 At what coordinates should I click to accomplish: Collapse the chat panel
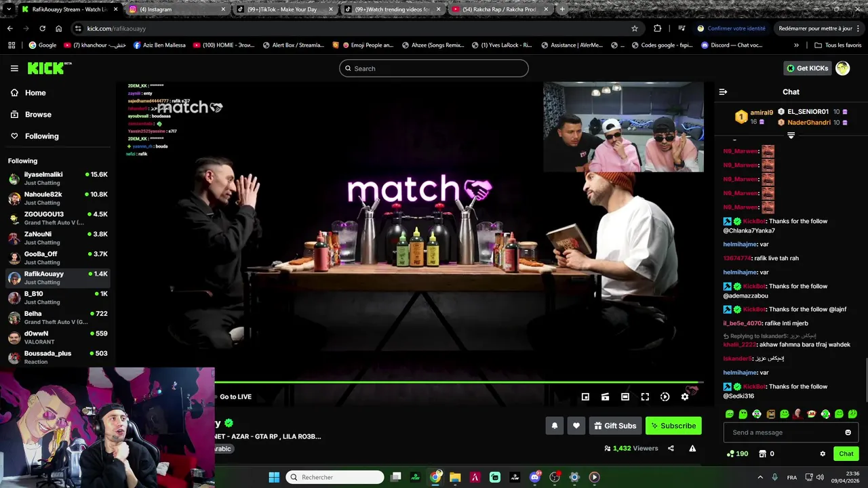[x=723, y=91]
